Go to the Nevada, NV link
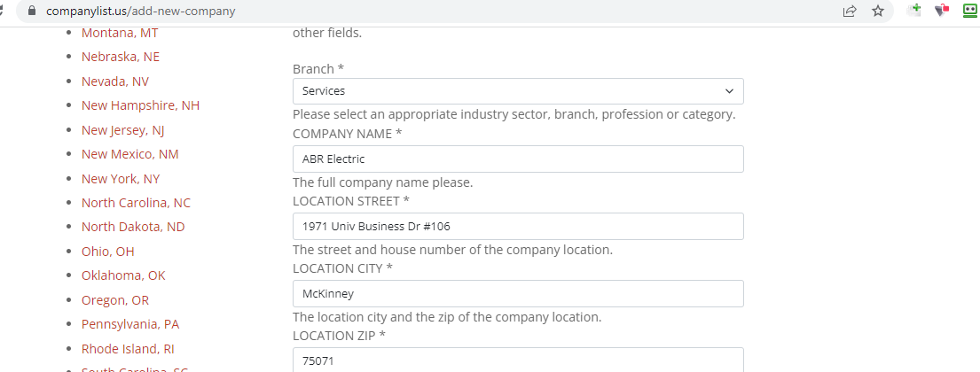This screenshot has height=372, width=980. coord(115,81)
